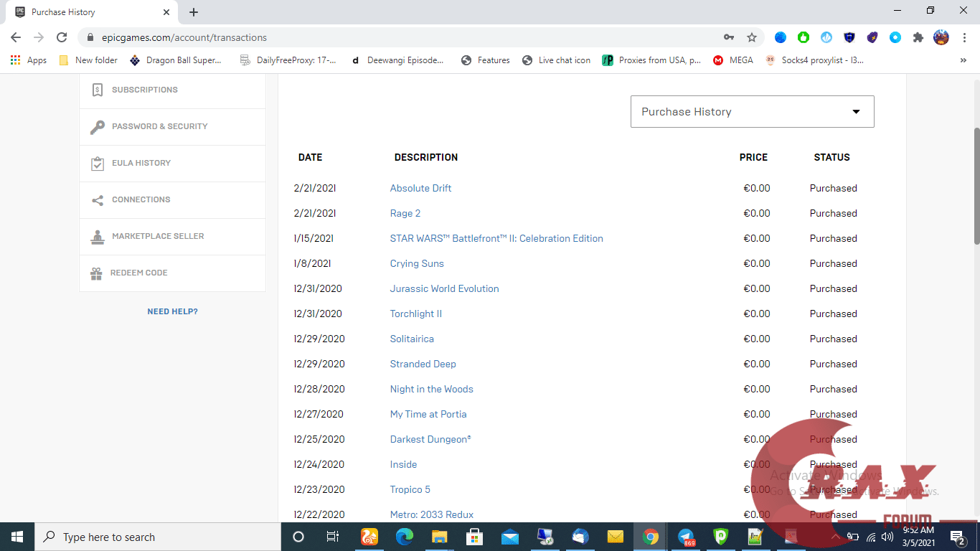The image size is (980, 551).
Task: Open the Absolute Drift purchase link
Action: pos(420,188)
